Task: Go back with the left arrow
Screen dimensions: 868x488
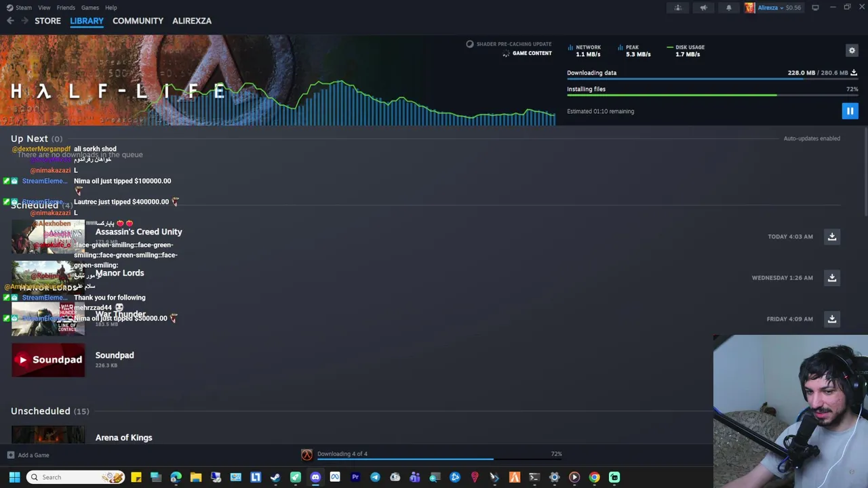Action: [x=10, y=21]
